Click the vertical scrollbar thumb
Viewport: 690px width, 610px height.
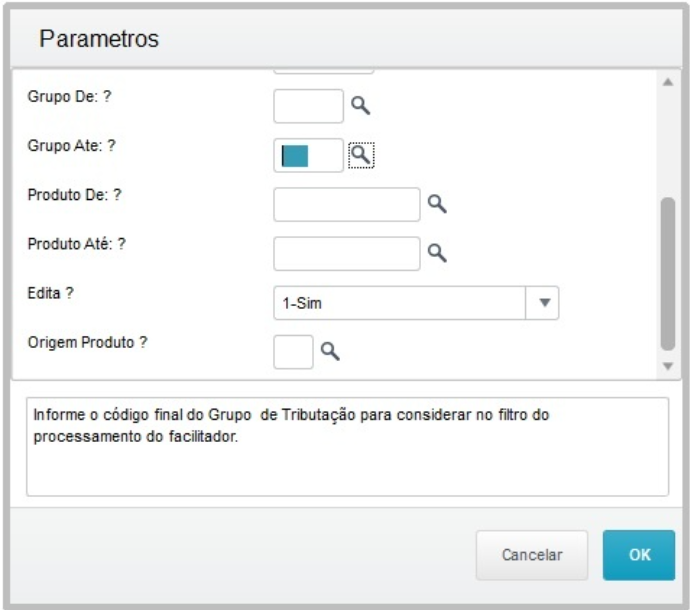668,272
